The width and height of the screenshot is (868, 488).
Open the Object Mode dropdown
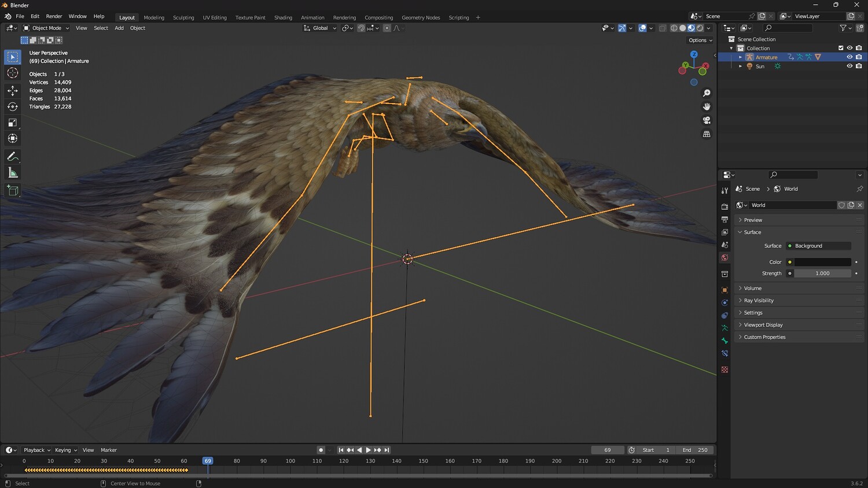pos(46,28)
